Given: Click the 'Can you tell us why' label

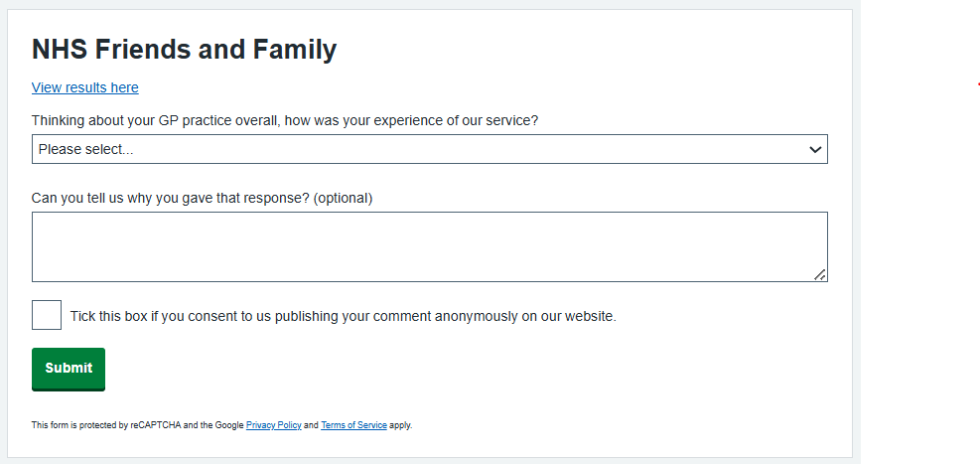Looking at the screenshot, I should pos(171,198).
